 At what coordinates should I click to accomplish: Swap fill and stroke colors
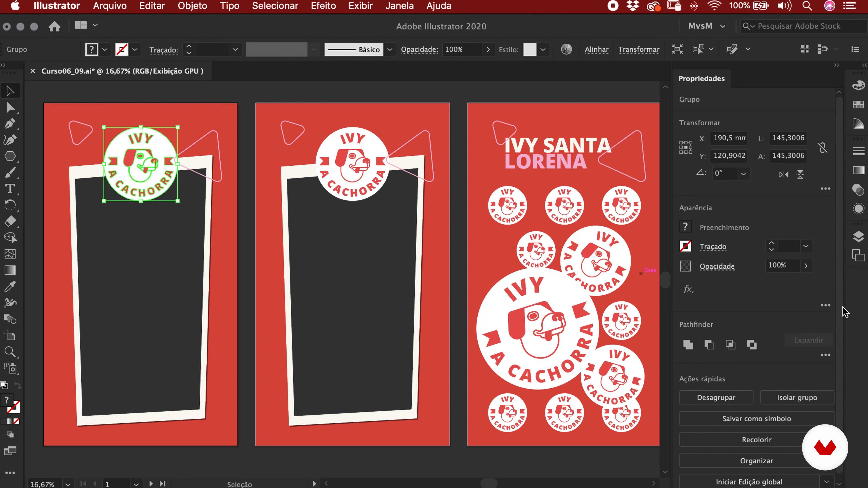point(18,386)
